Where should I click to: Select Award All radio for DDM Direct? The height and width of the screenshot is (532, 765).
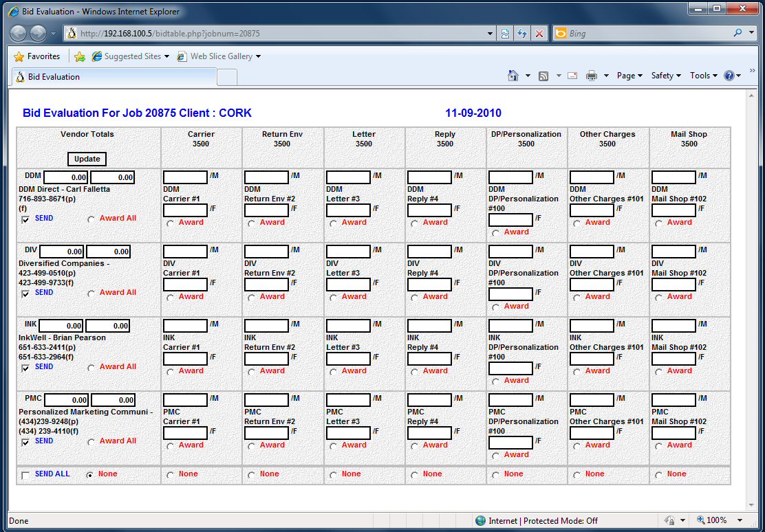(91, 220)
